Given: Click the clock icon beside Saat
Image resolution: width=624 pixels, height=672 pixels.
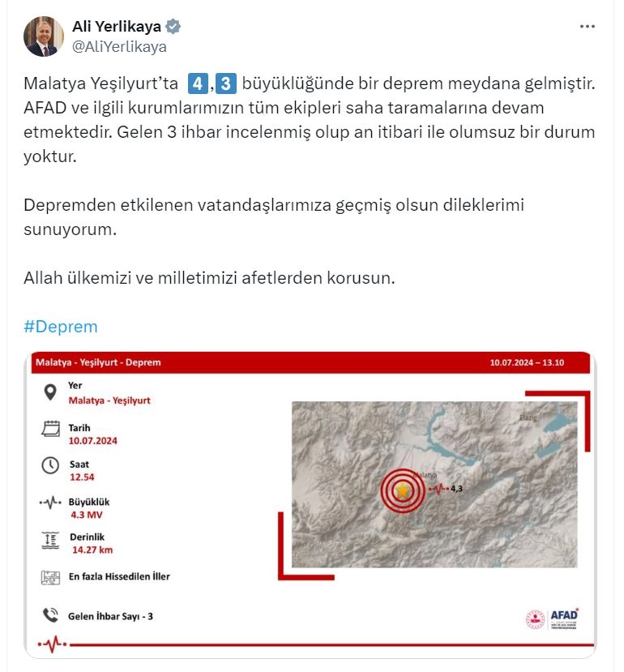Looking at the screenshot, I should click(x=50, y=465).
